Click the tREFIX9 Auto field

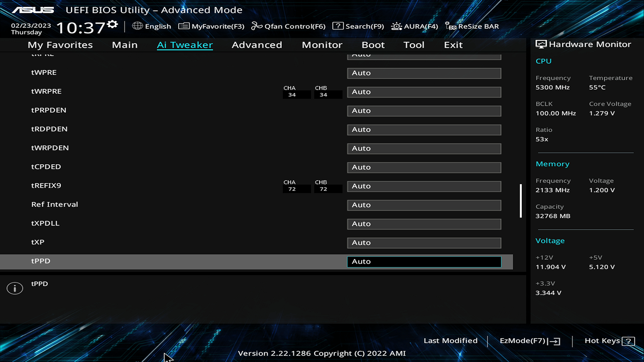424,186
